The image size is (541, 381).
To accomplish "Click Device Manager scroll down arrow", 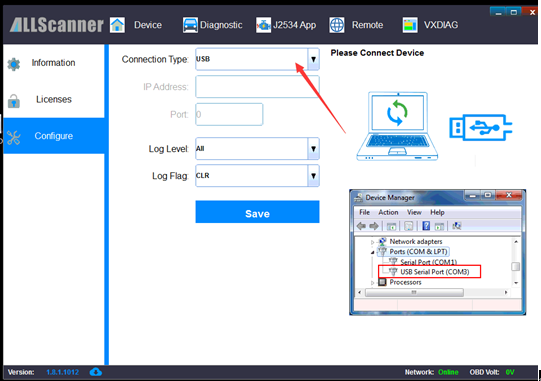I will click(x=516, y=283).
